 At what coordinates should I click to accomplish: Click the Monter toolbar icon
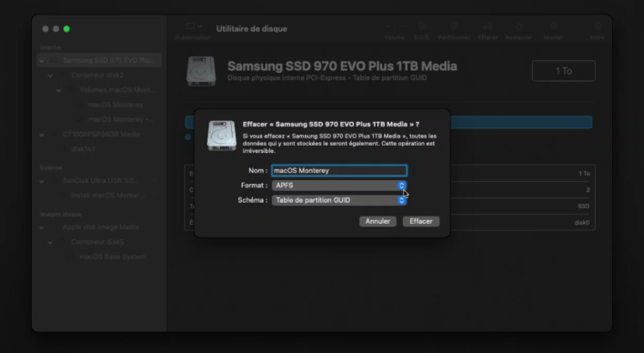[x=553, y=26]
